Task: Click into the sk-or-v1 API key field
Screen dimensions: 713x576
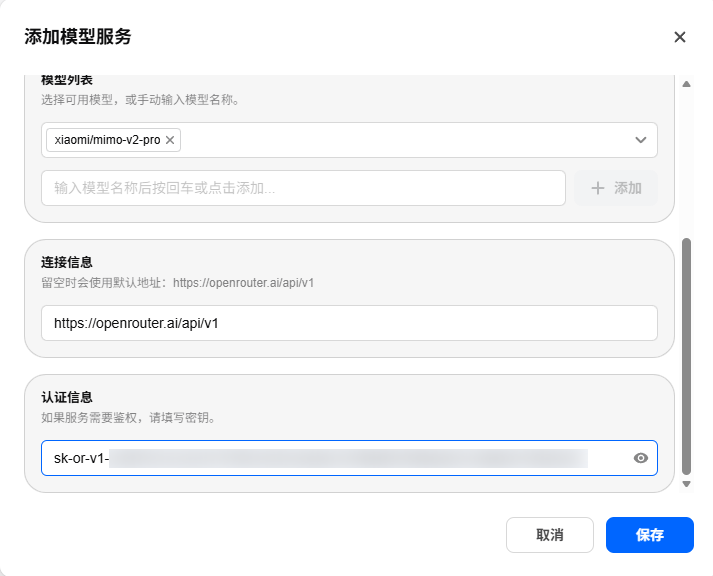Action: tap(336, 458)
